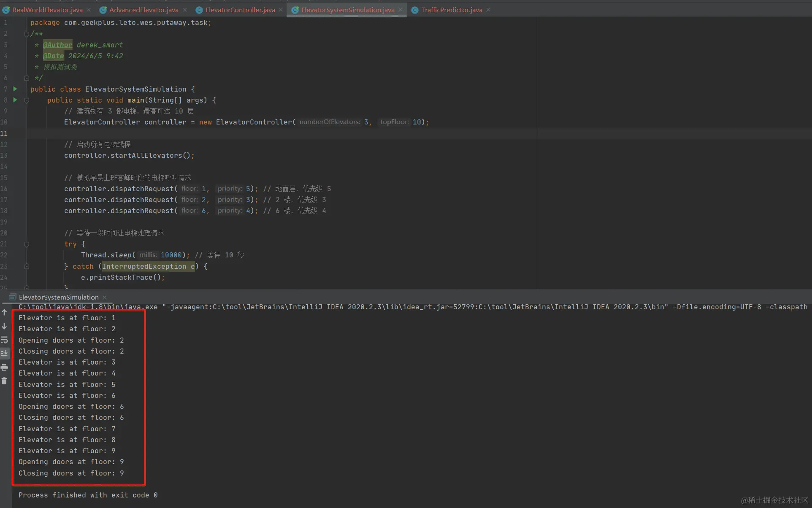Click 'Elevator is at floor: 1' output
This screenshot has height=508, width=812.
pos(67,318)
